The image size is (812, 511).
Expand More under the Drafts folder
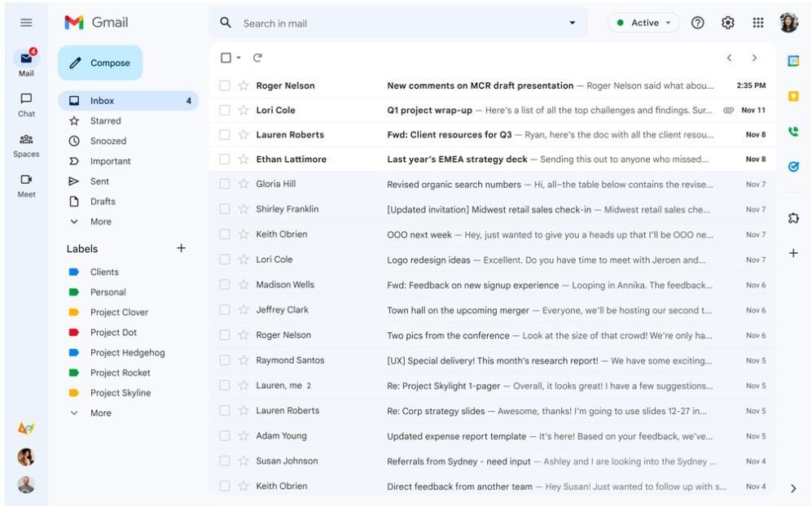click(100, 221)
